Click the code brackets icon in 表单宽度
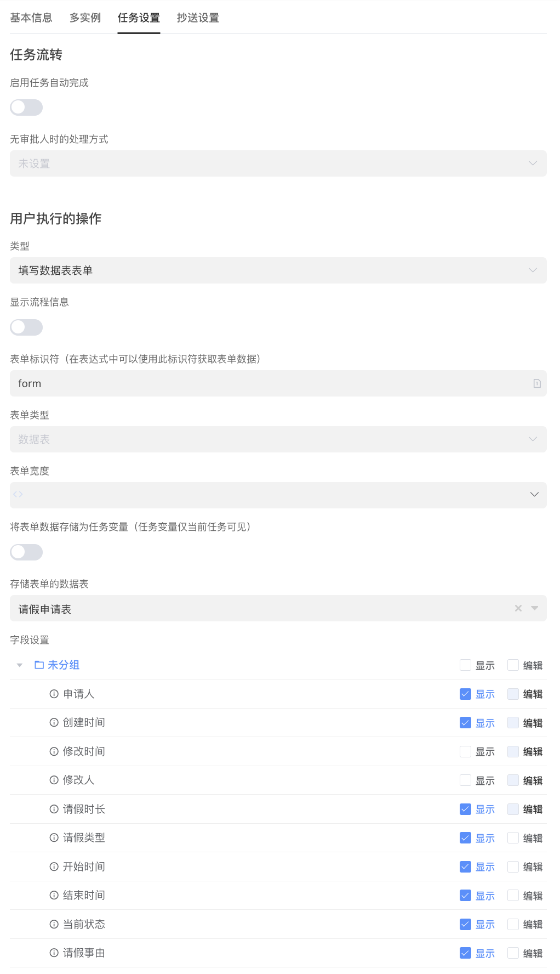This screenshot has height=974, width=560. 18,494
